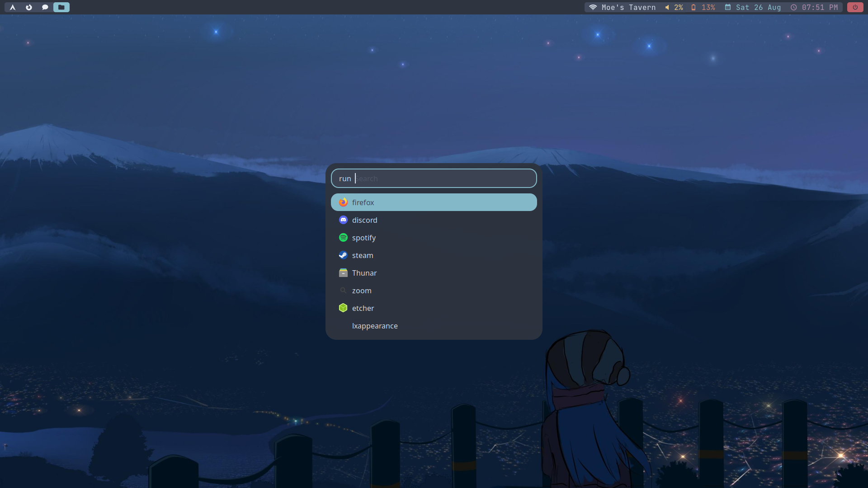Click the battery icon showing 13%
The width and height of the screenshot is (868, 488).
[x=693, y=7]
